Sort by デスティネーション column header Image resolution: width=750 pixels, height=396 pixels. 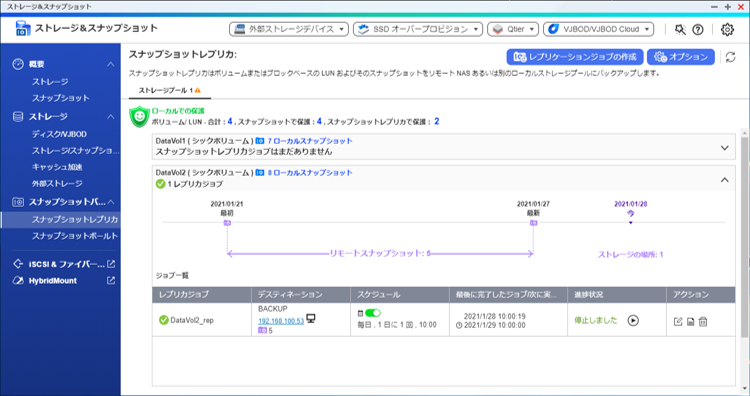point(301,295)
